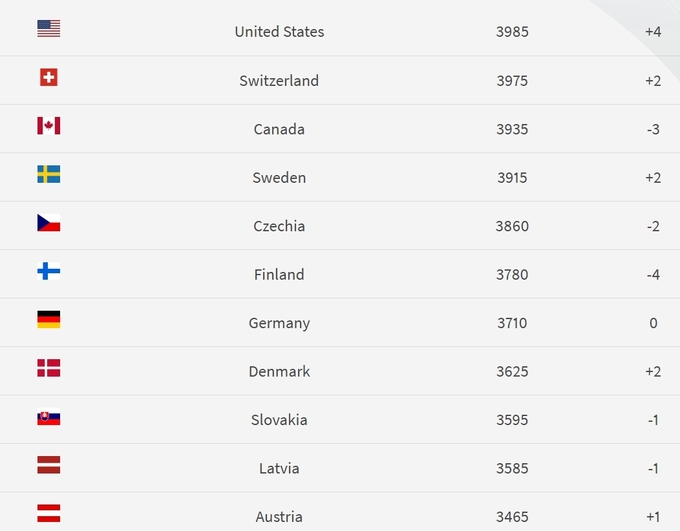Click the Czechia flag icon

[48, 223]
